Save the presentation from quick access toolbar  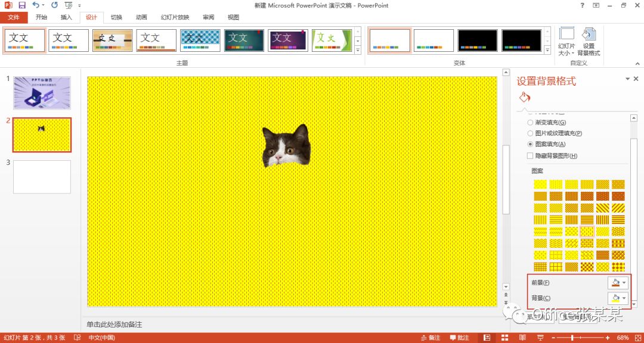(x=22, y=5)
